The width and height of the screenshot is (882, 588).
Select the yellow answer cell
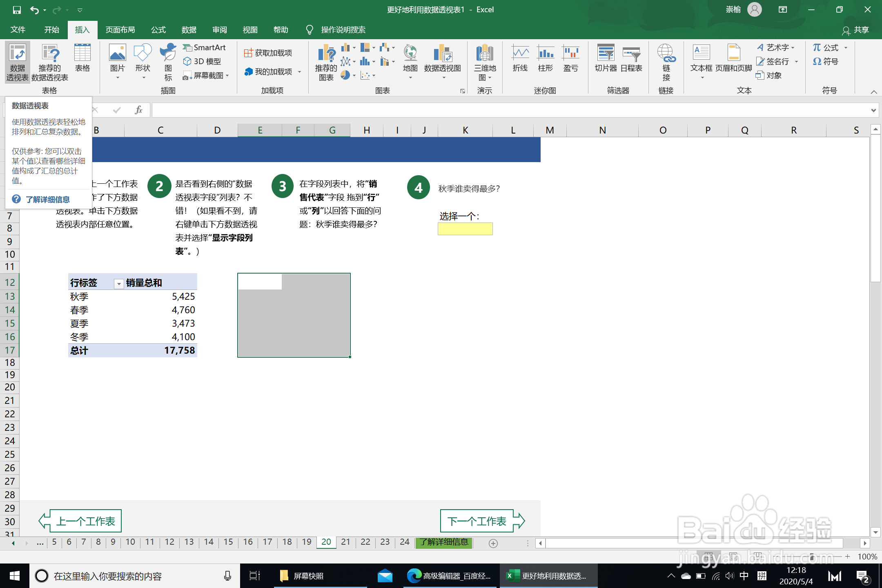(465, 229)
